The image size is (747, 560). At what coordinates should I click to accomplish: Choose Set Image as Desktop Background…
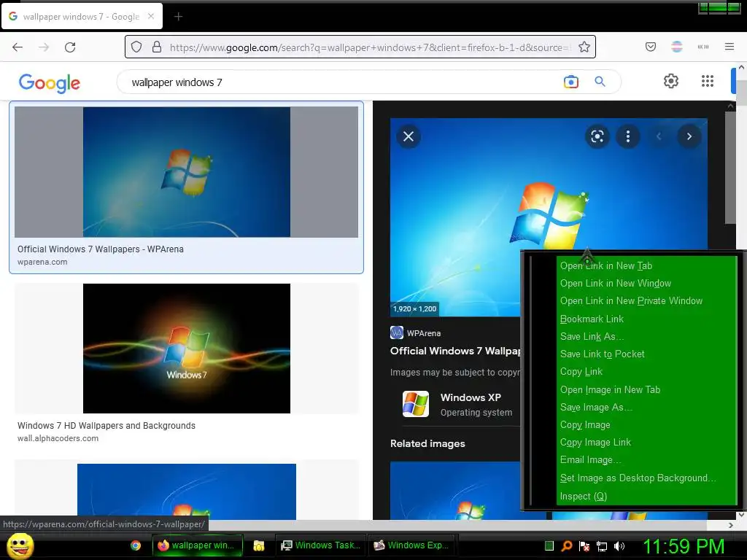(x=646, y=478)
